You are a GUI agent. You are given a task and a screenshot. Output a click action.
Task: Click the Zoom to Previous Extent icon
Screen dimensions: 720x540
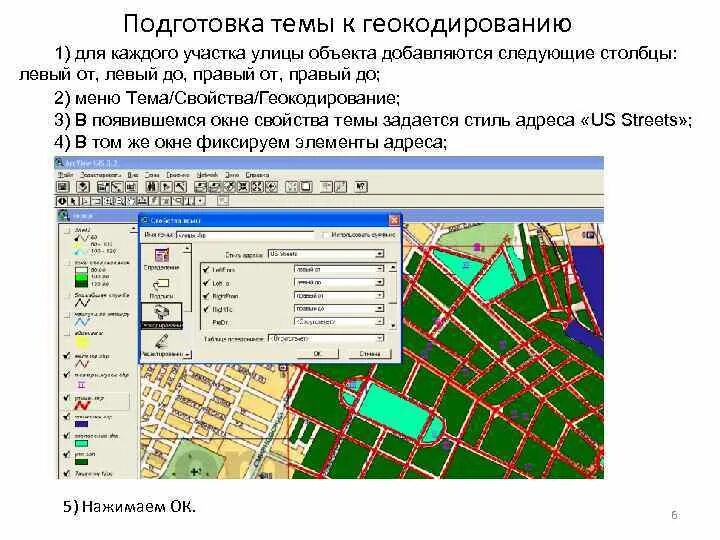click(271, 186)
